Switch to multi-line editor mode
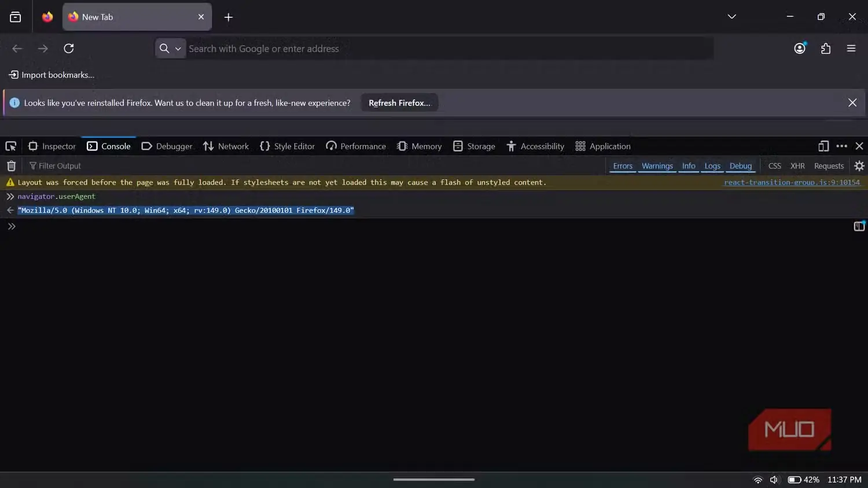This screenshot has height=488, width=868. pyautogui.click(x=859, y=226)
